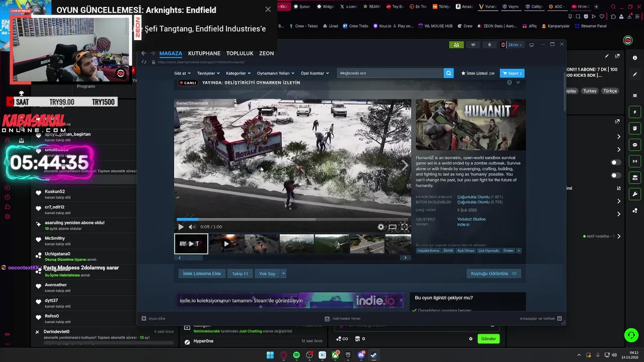Expand Özel Kısımlar dropdown
Screen dimensions: 644x362
pos(314,73)
